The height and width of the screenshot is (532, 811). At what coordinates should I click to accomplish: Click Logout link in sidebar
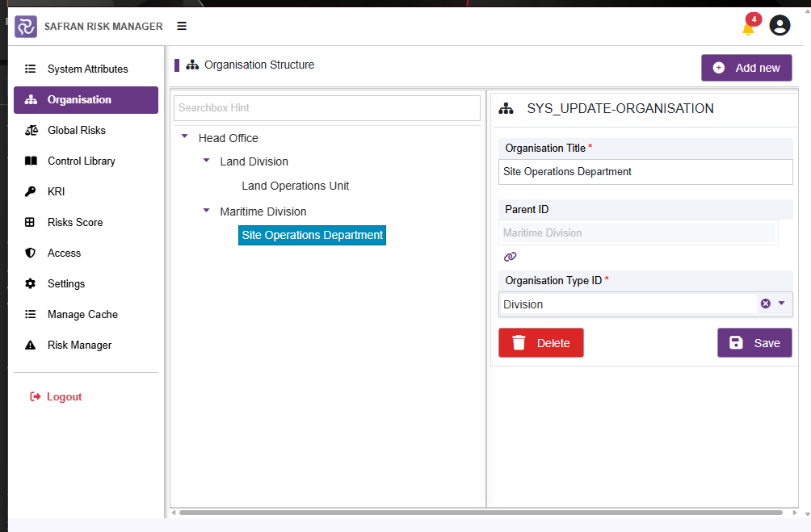click(56, 396)
